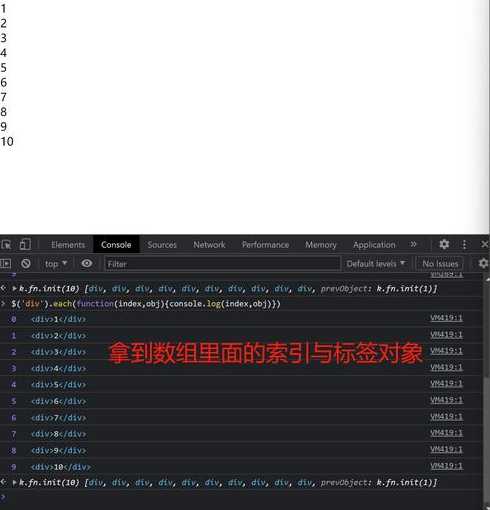
Task: Open the Performance tab
Action: pyautogui.click(x=265, y=245)
